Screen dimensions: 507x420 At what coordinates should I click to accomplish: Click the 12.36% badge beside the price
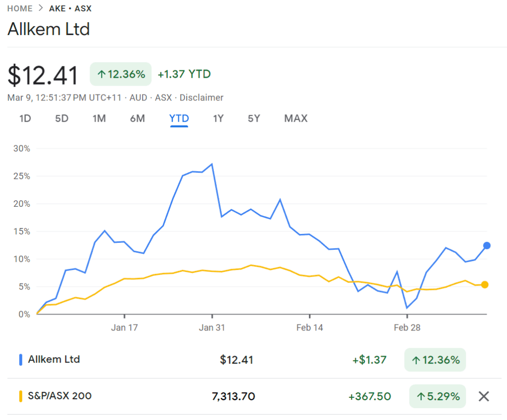pos(121,74)
